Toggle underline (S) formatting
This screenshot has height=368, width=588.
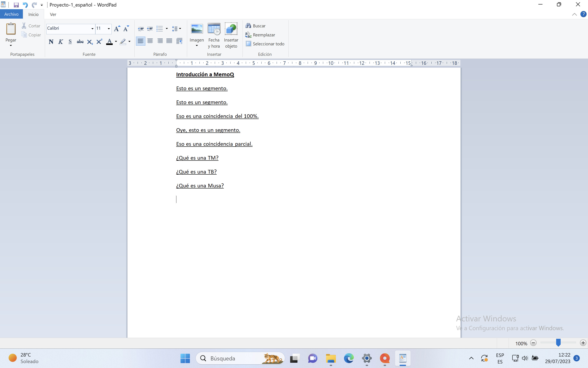tap(70, 42)
